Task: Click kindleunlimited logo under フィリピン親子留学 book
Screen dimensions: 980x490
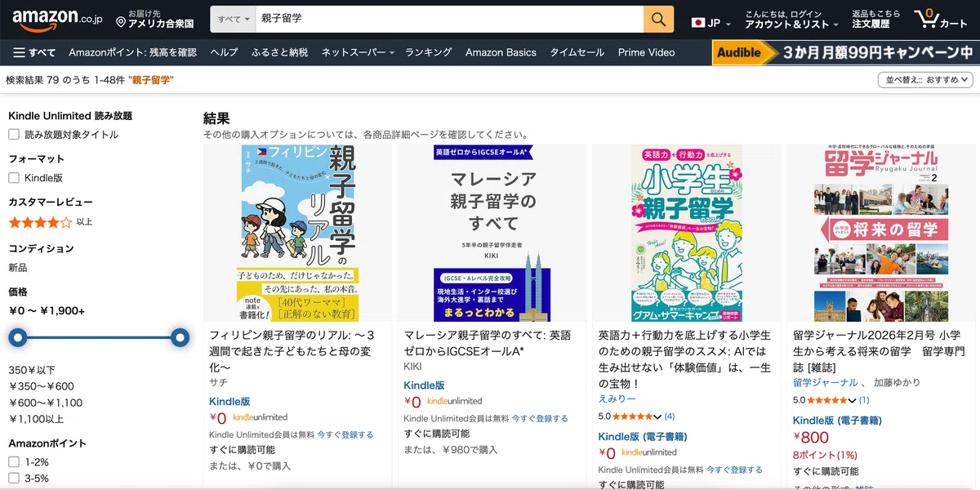Action: pyautogui.click(x=261, y=417)
